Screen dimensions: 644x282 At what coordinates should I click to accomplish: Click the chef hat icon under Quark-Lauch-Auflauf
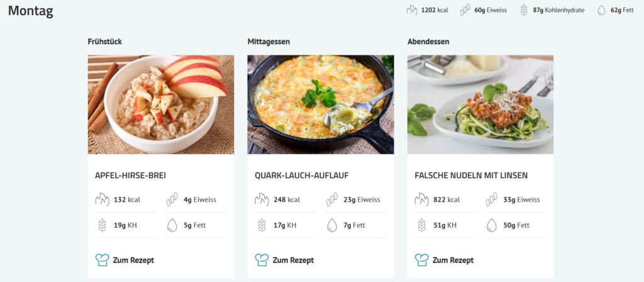coord(262,260)
